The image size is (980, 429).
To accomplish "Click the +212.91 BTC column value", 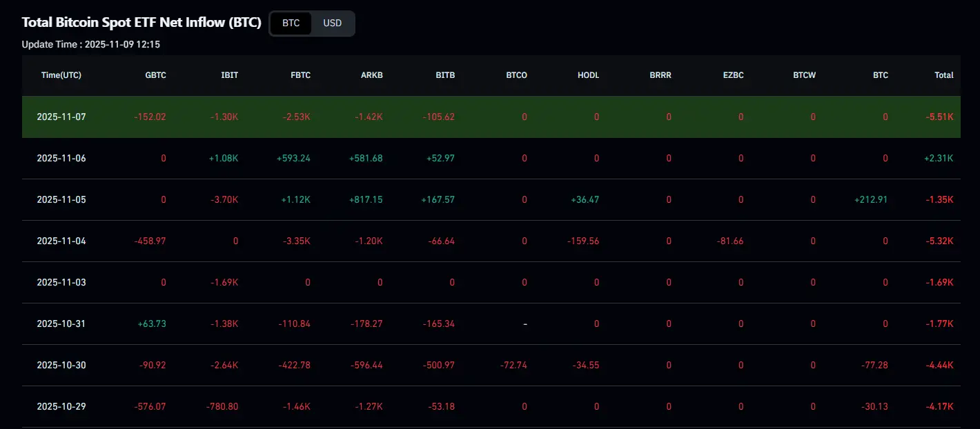I will point(870,199).
